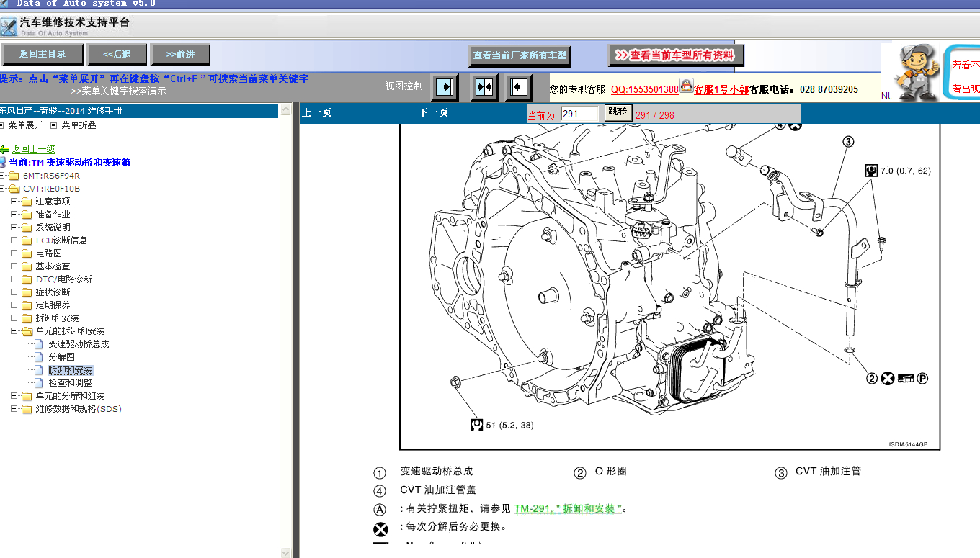The image size is (980, 558).
Task: Expand the 维修数据和规格(SDS) node
Action: pos(14,409)
